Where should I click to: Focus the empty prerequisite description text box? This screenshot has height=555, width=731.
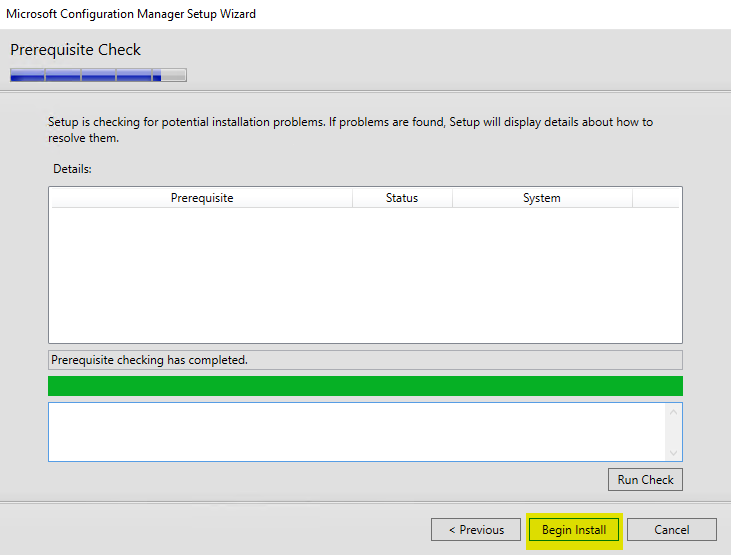tap(355, 432)
